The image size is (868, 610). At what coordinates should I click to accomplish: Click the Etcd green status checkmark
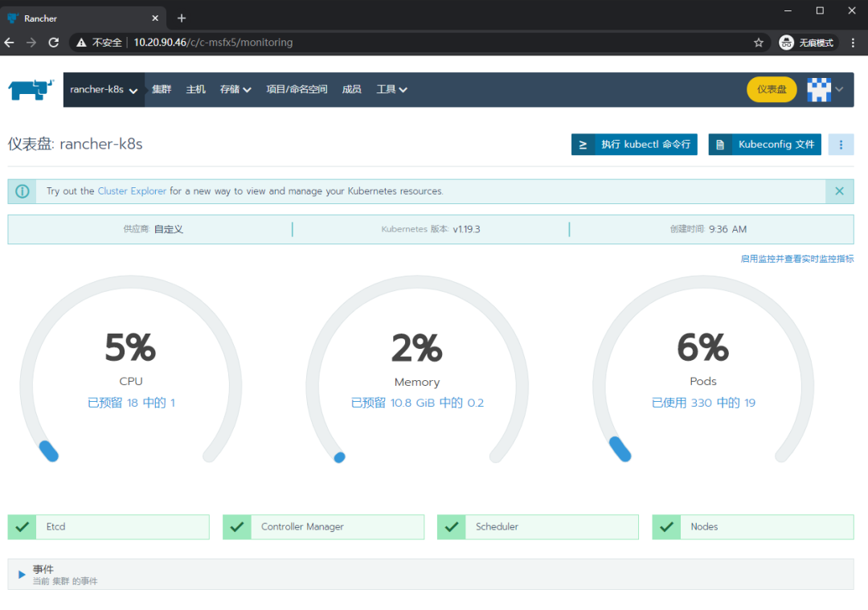click(22, 526)
